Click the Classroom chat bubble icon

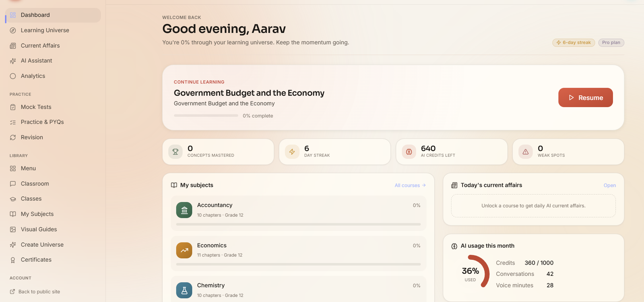pyautogui.click(x=13, y=184)
